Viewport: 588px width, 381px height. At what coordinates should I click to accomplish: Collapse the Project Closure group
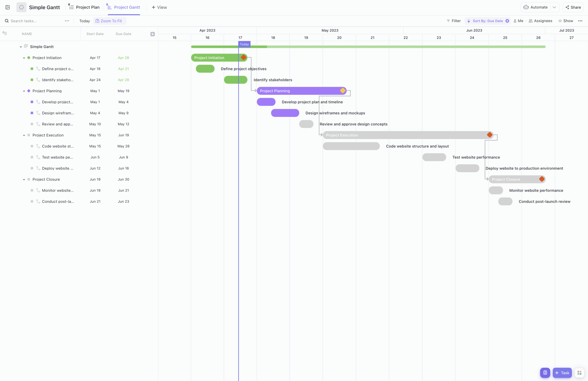coord(24,179)
